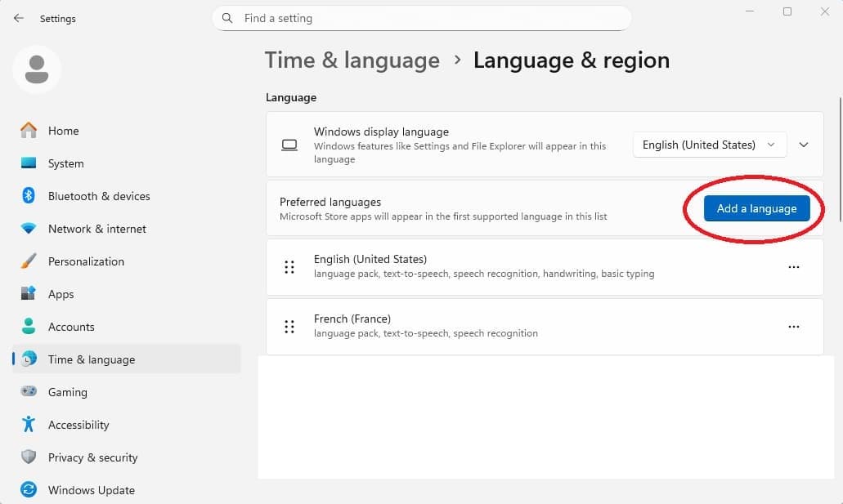Click the Find a setting search box
843x504 pixels.
pyautogui.click(x=421, y=18)
